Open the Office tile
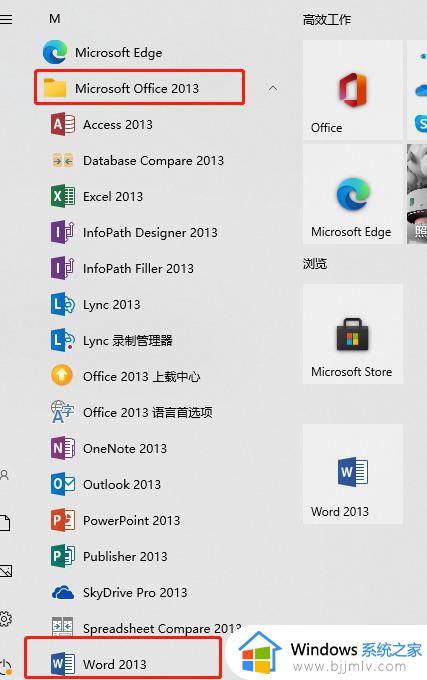The height and width of the screenshot is (680, 427). [352, 90]
